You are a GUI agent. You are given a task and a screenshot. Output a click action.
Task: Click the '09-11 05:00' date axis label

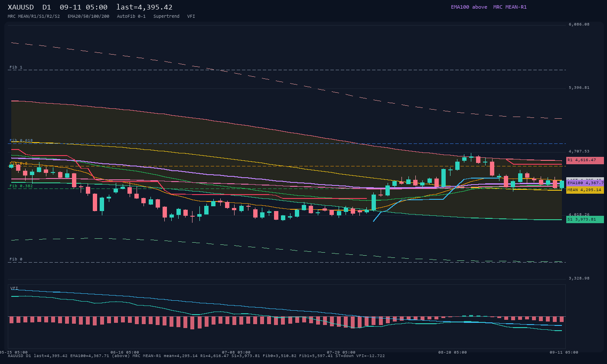pos(564,352)
